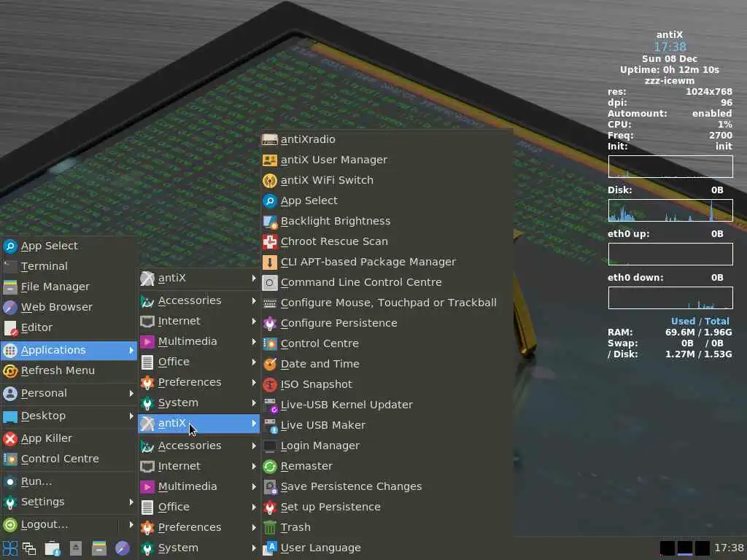The image size is (747, 560).
Task: Open the Backlight Brightness tool
Action: pos(387,222)
